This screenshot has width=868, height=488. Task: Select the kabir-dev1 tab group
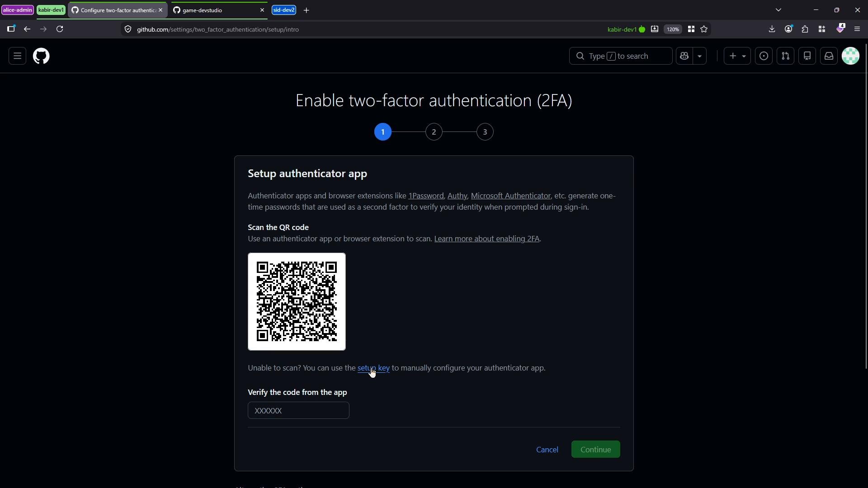(51, 10)
